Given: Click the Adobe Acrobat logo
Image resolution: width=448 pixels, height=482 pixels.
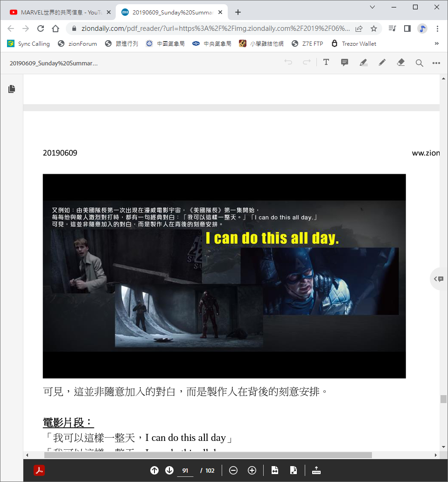Looking at the screenshot, I should [39, 470].
